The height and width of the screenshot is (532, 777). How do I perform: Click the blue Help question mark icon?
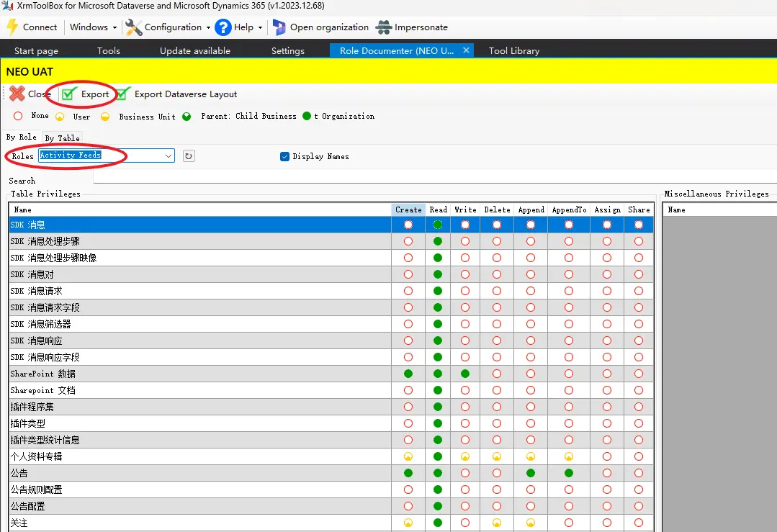tap(223, 27)
